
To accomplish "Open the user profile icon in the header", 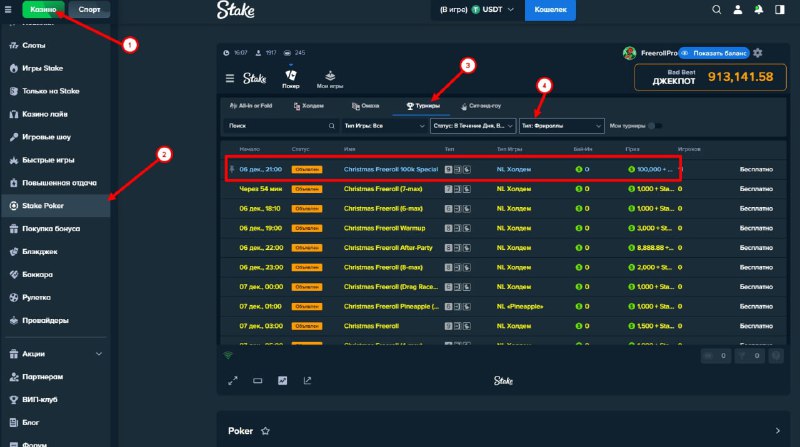I will [x=737, y=10].
